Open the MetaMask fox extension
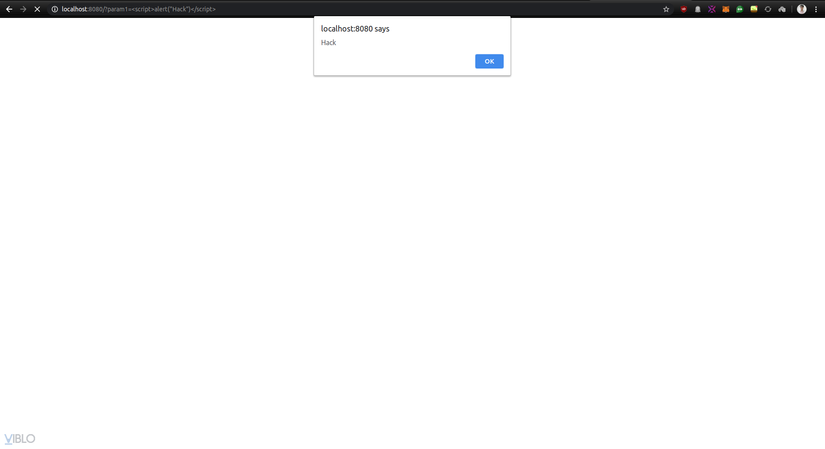This screenshot has height=449, width=825. [726, 9]
